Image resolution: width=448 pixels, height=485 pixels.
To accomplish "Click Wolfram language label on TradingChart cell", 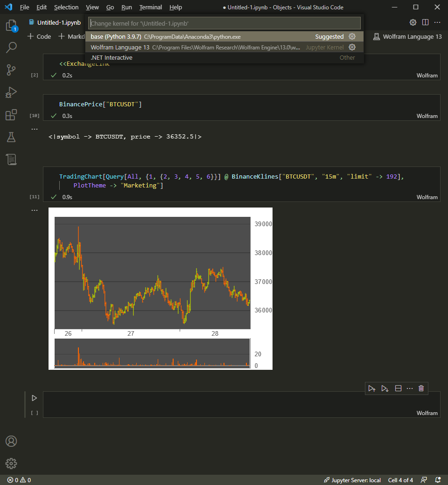I will click(x=427, y=197).
